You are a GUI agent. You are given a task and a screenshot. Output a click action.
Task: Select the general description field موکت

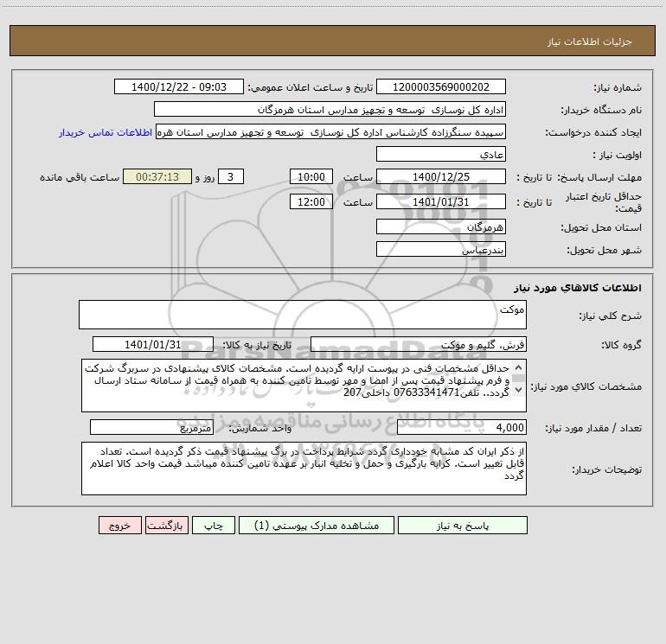[303, 315]
